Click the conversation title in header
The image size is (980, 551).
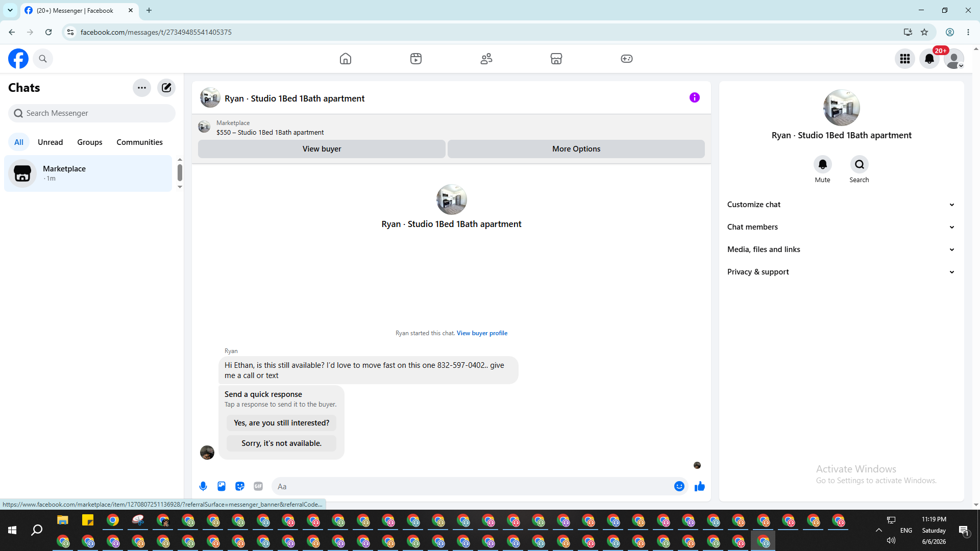pos(295,98)
